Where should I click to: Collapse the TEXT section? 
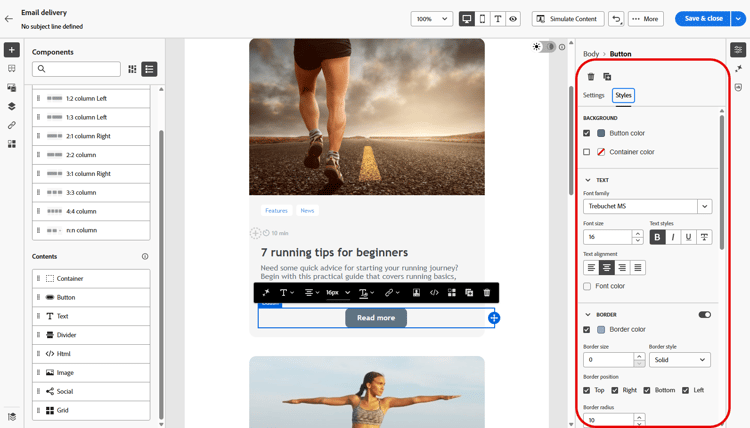point(588,180)
